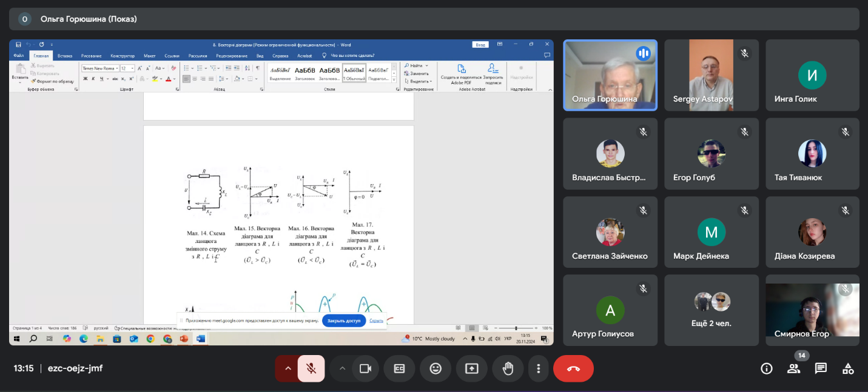Expand the audio settings arrow beside the microphone
The width and height of the screenshot is (868, 392).
(x=288, y=368)
